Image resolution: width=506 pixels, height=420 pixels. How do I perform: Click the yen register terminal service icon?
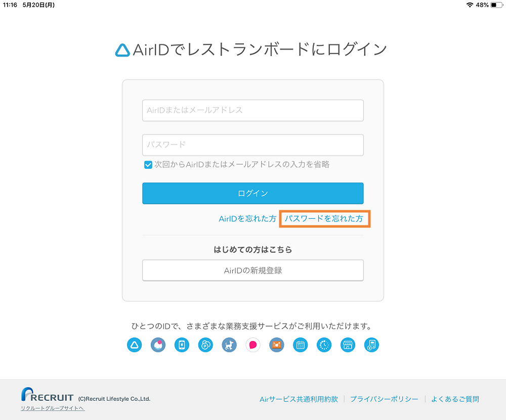[x=371, y=345]
